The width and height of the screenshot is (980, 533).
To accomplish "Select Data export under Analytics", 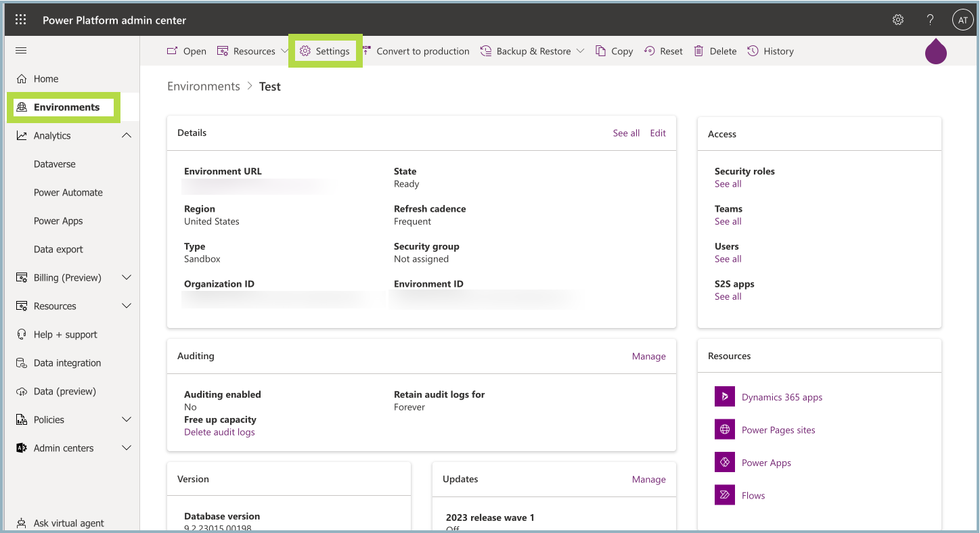I will [x=58, y=250].
